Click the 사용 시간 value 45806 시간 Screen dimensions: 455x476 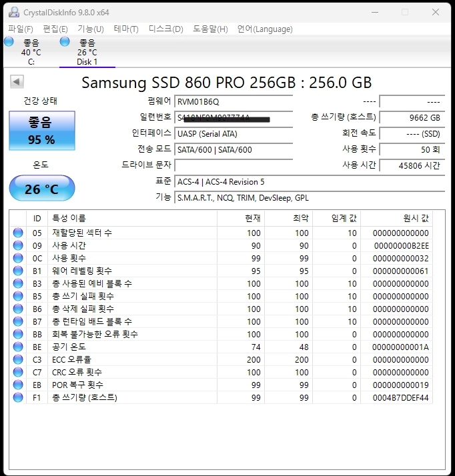pos(412,166)
